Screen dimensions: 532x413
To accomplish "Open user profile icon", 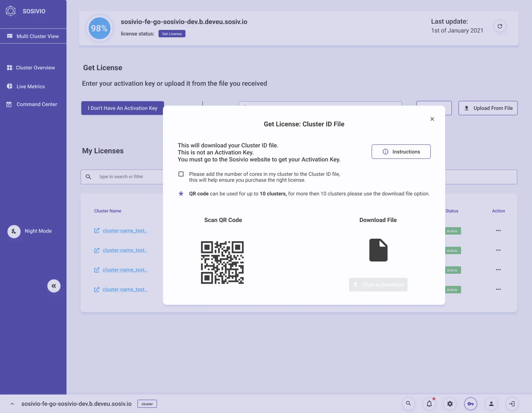I will coord(491,404).
